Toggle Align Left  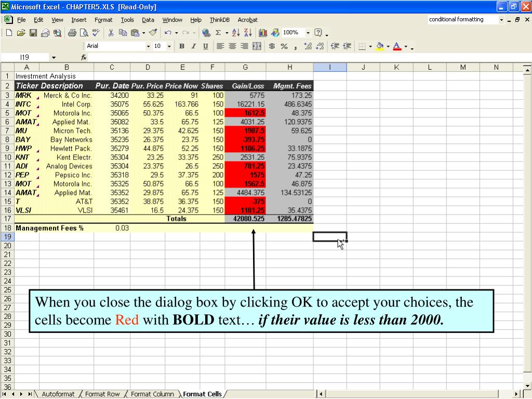(220, 46)
